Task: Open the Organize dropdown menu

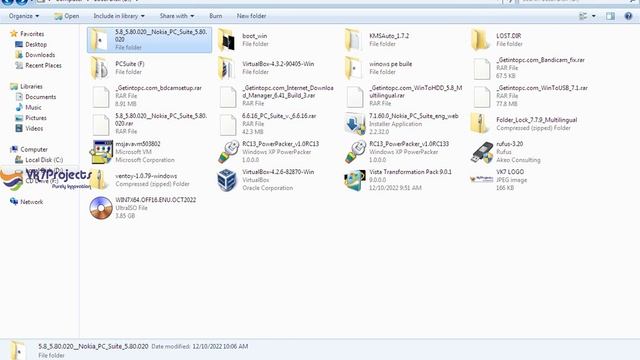Action: point(24,16)
